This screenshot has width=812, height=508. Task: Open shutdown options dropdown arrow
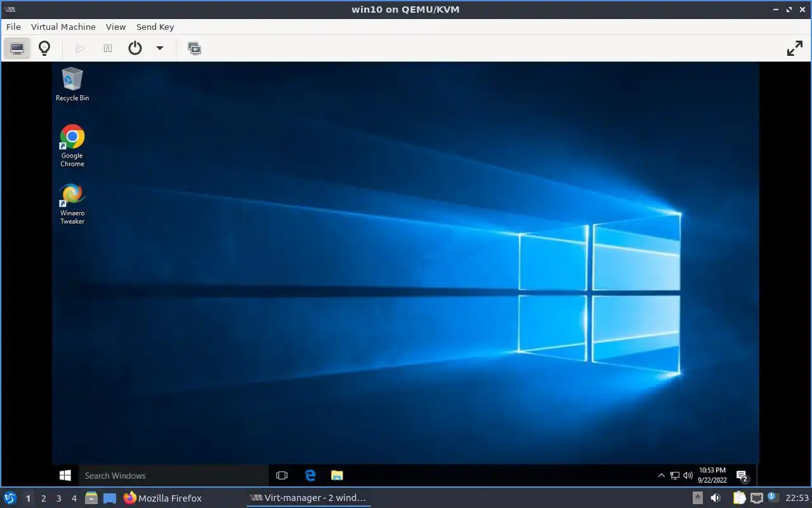pyautogui.click(x=160, y=48)
